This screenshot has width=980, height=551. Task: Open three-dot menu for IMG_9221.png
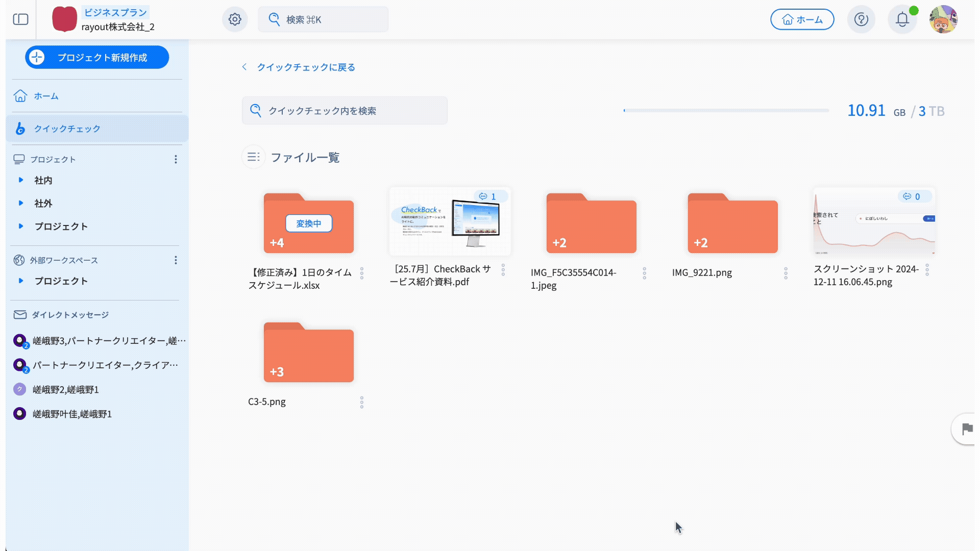[786, 273]
